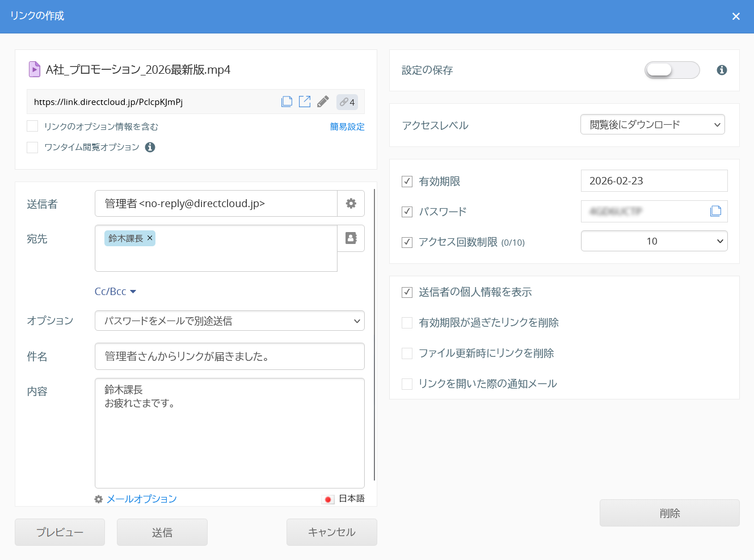Open the メールオプション link
The width and height of the screenshot is (754, 560).
coord(141,499)
